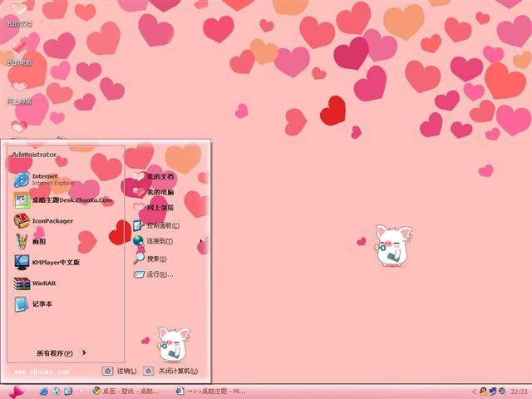Click the QQ penguin tray icon
Viewport: 532px width, 399px height.
point(484,392)
